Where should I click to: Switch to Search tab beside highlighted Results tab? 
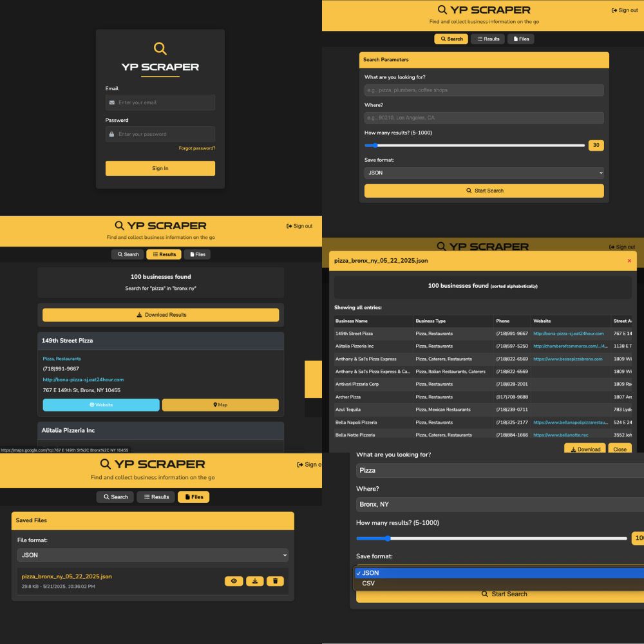click(x=128, y=254)
